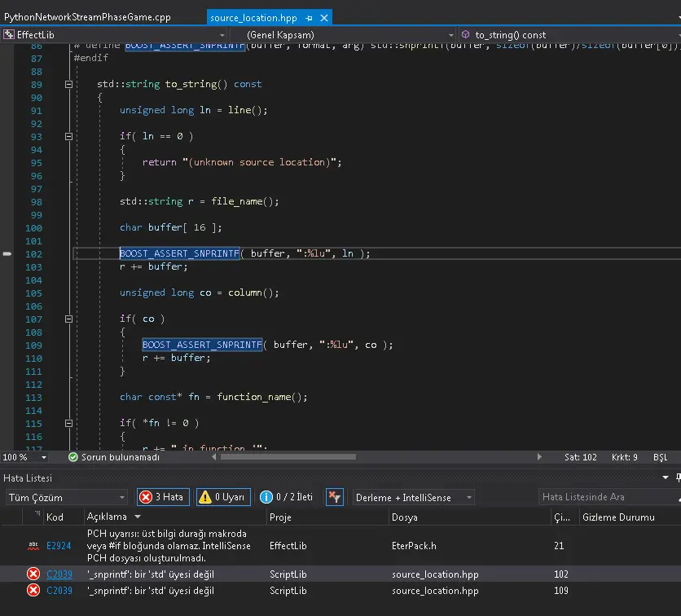This screenshot has width=681, height=616.
Task: Switch to PythonNetworkStreamPhaseGame.cpp tab
Action: pos(87,17)
